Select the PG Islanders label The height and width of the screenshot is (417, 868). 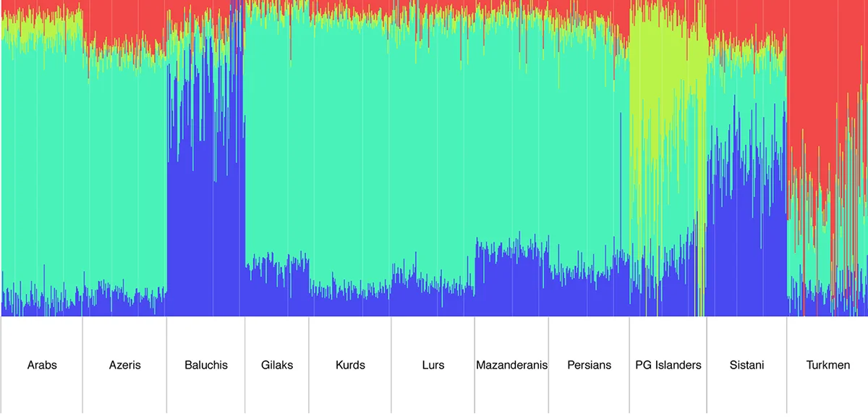668,365
